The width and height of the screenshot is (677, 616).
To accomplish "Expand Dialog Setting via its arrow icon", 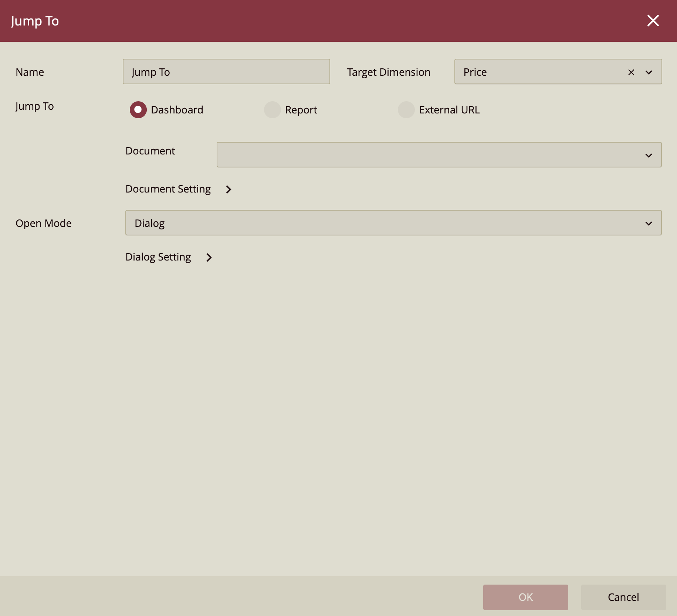I will coord(209,257).
